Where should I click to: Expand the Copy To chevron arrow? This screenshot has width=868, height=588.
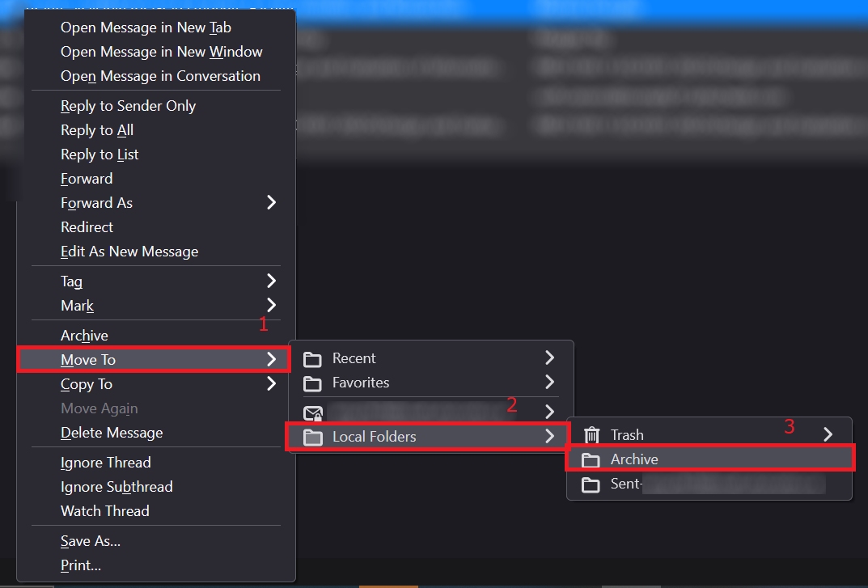pos(271,383)
